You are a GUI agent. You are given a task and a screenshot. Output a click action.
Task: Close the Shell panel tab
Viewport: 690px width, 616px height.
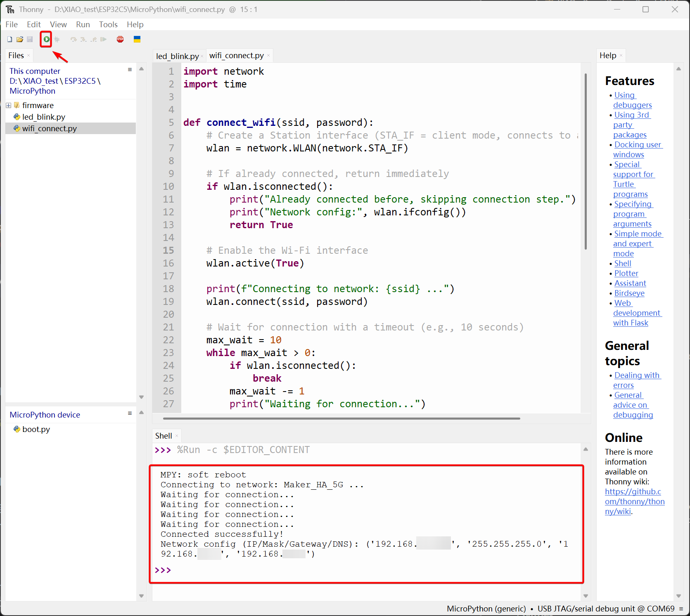click(x=177, y=436)
